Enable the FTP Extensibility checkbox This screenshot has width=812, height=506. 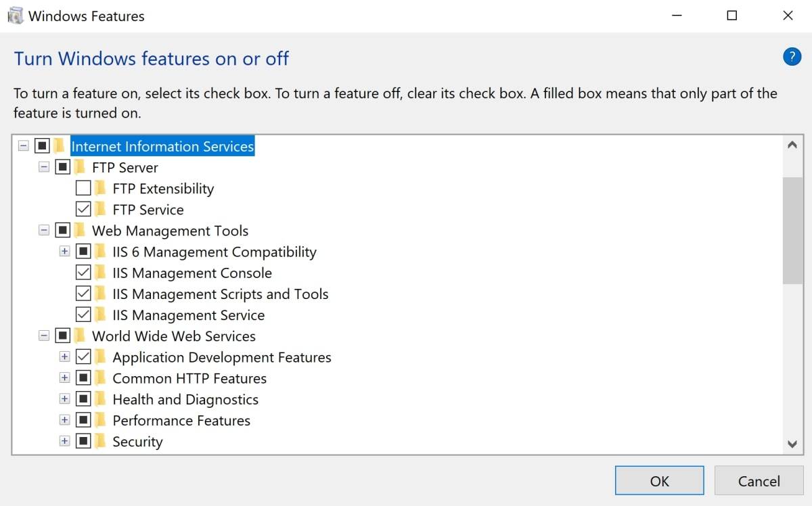click(x=83, y=189)
